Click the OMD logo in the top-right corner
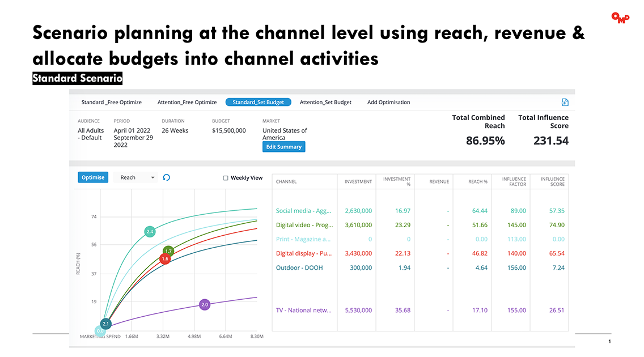This screenshot has width=644, height=357. (621, 18)
